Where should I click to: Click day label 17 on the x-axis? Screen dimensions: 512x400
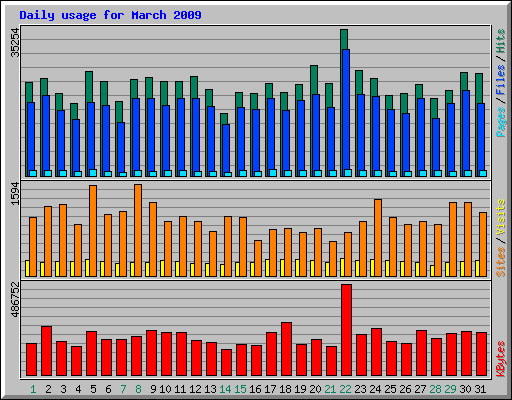tap(270, 389)
